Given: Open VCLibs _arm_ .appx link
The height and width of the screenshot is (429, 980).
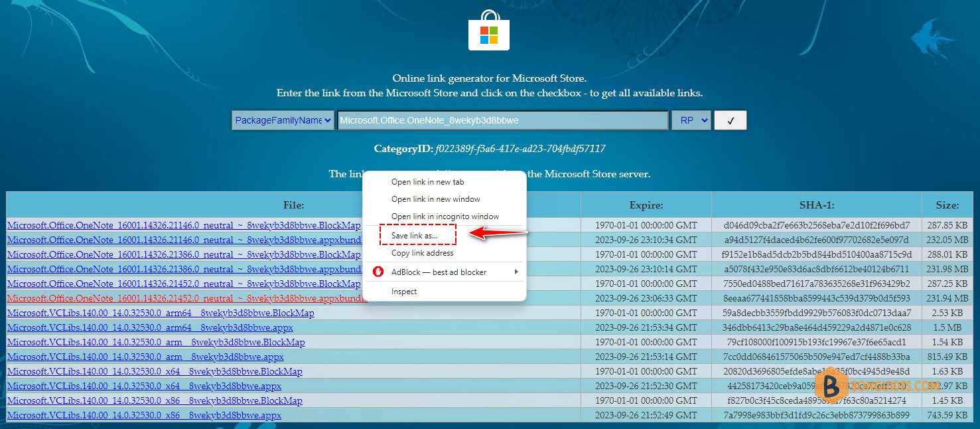Looking at the screenshot, I should pos(145,357).
